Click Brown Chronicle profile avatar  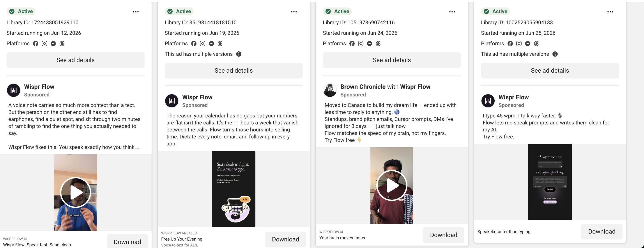330,90
